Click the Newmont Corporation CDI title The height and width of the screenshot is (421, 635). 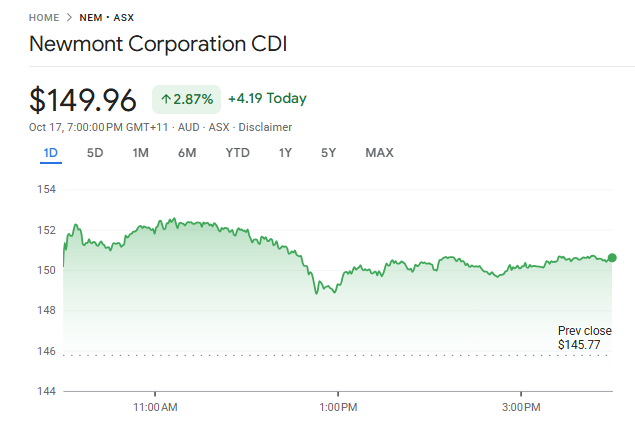click(157, 45)
